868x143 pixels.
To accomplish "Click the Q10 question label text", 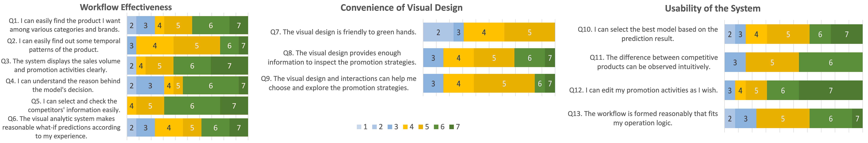I will tap(648, 34).
